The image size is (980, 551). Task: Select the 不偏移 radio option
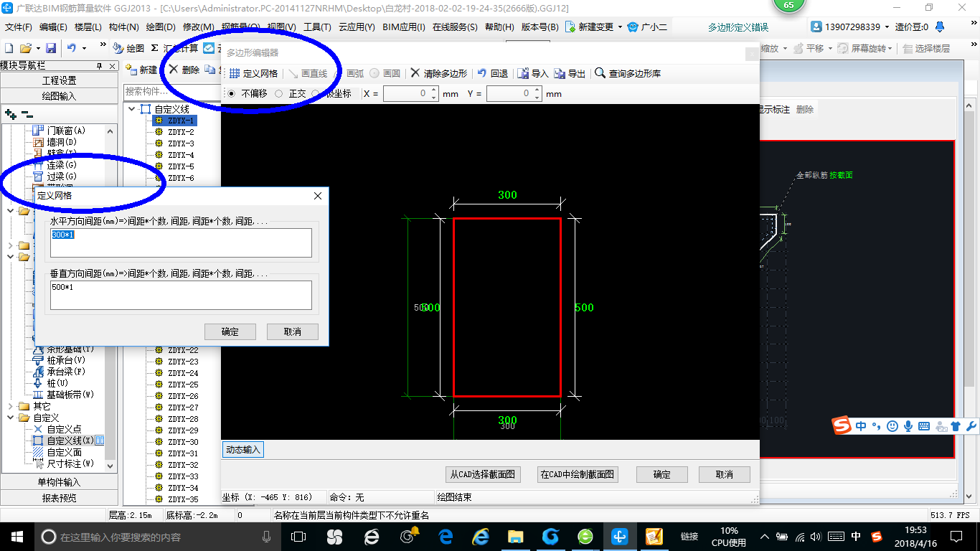tap(248, 93)
